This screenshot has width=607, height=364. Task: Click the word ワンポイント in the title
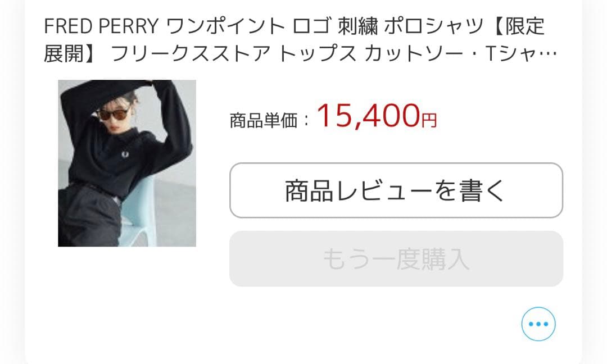tap(225, 26)
